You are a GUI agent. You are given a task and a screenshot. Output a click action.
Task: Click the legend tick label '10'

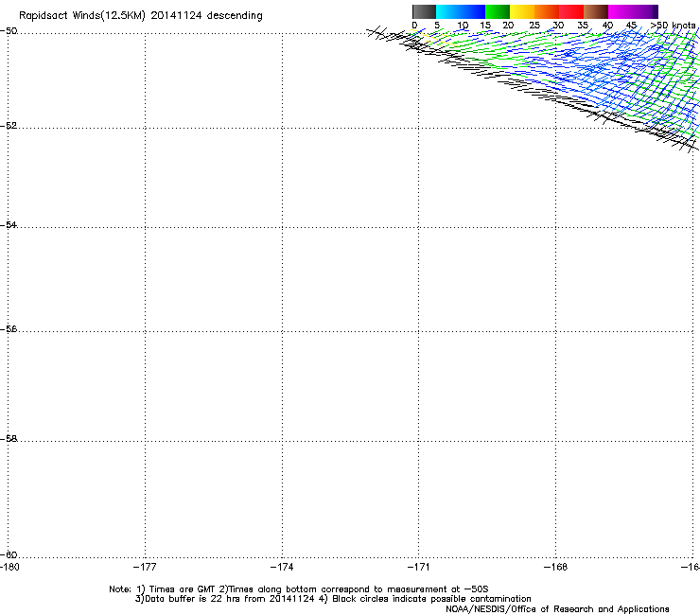point(463,26)
